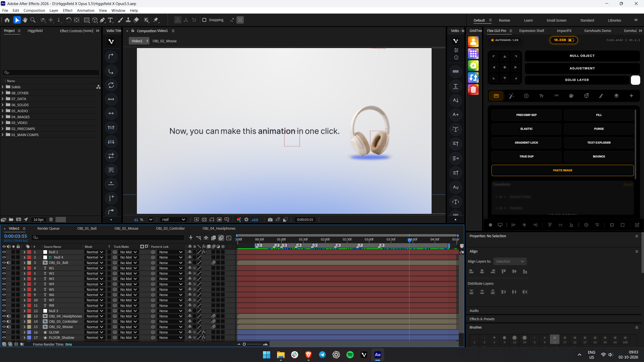Image resolution: width=644 pixels, height=362 pixels.
Task: Hide the OBJ_01_Ball layer with eye icon
Action: [x=4, y=263]
